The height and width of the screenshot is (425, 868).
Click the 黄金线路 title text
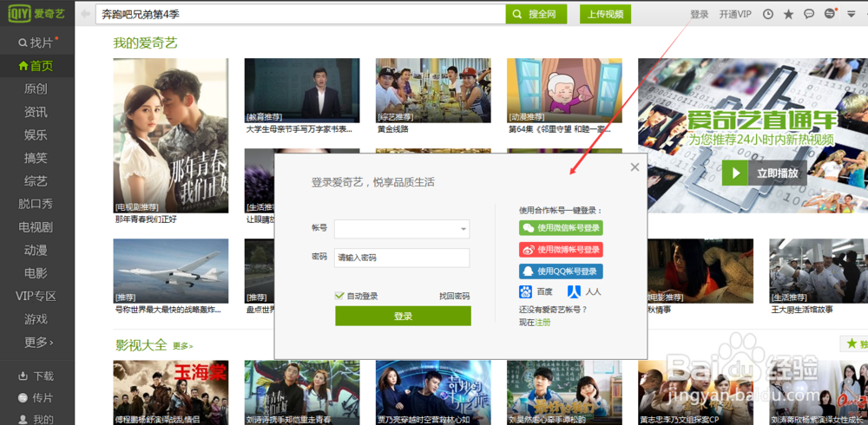coord(393,129)
